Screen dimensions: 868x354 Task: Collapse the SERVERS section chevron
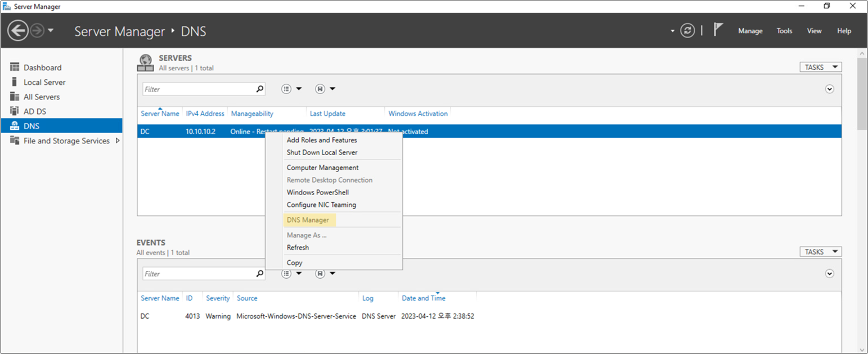[x=829, y=89]
